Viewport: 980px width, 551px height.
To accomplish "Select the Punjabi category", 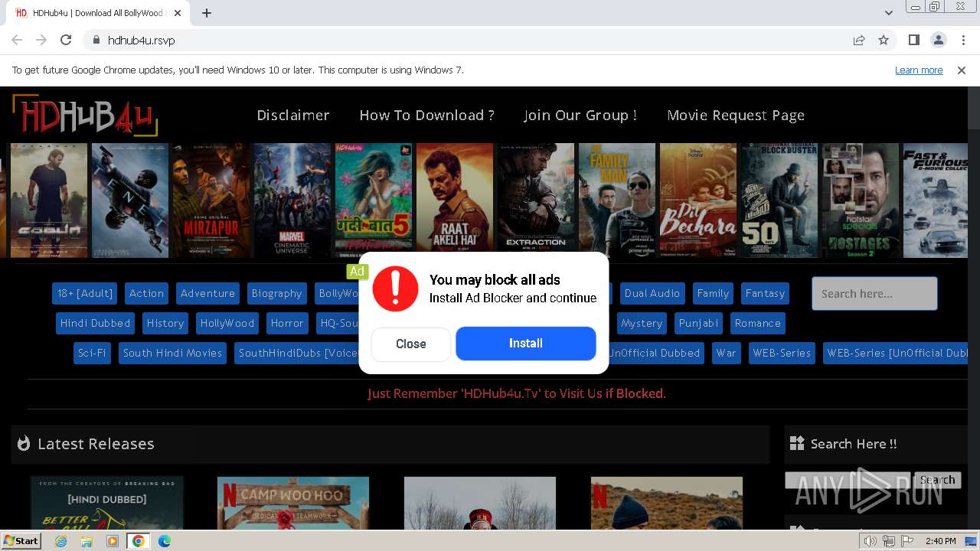I will click(x=698, y=323).
